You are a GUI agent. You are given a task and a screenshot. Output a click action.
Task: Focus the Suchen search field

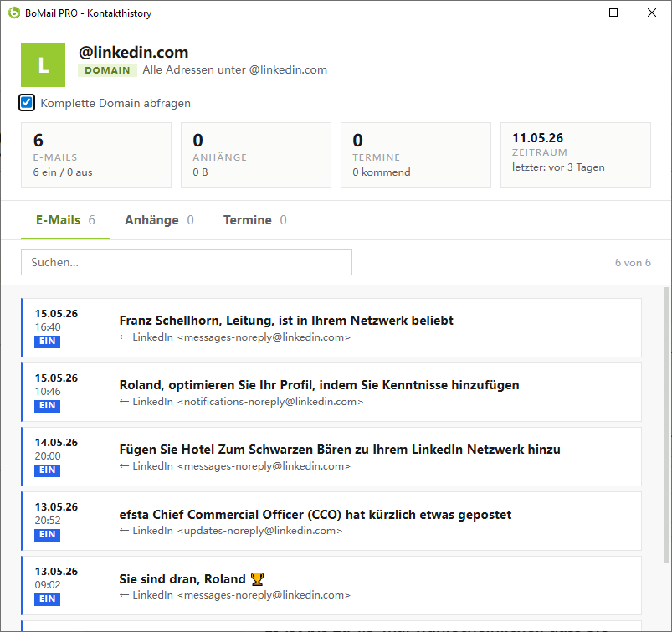pyautogui.click(x=187, y=262)
